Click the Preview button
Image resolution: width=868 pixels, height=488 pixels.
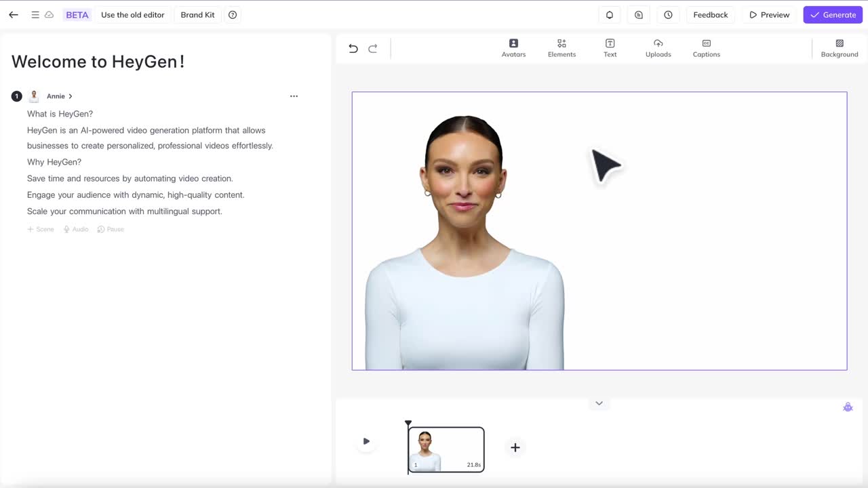770,15
